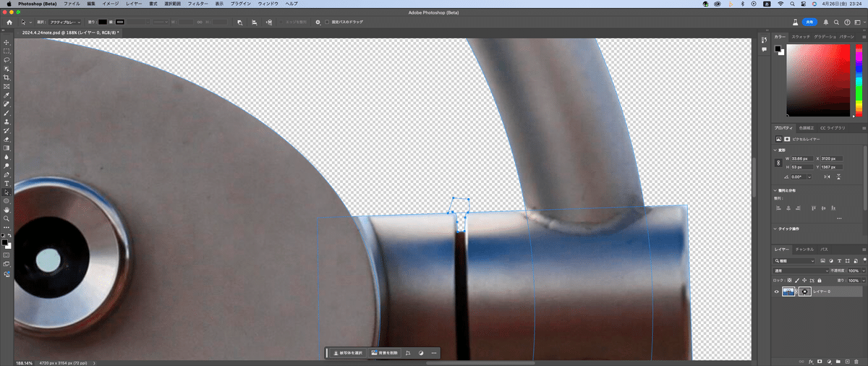The image size is (868, 366).
Task: Click the Home icon in options bar
Action: (9, 22)
